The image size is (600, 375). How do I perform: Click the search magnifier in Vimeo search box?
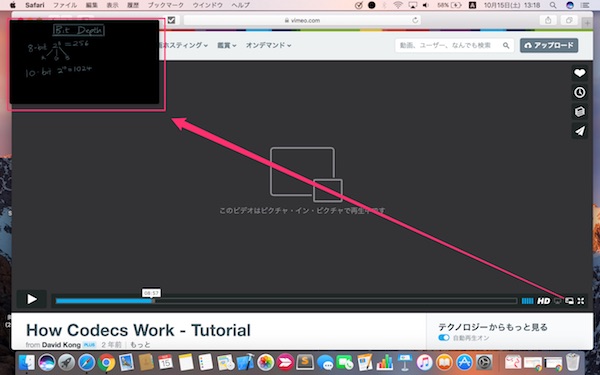[x=506, y=46]
